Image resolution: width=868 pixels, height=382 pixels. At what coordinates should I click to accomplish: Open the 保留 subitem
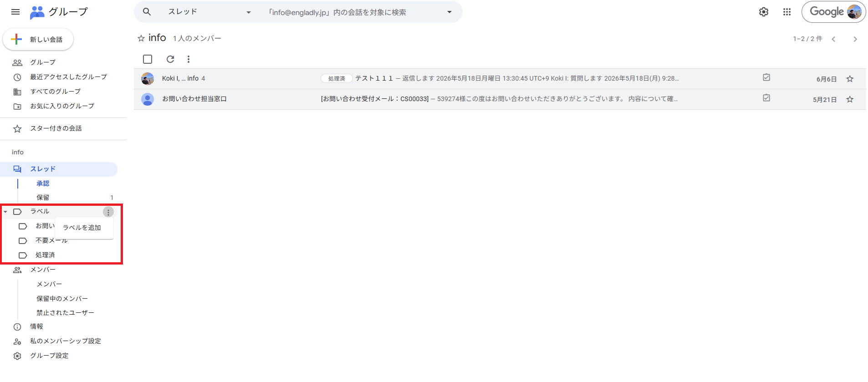43,198
